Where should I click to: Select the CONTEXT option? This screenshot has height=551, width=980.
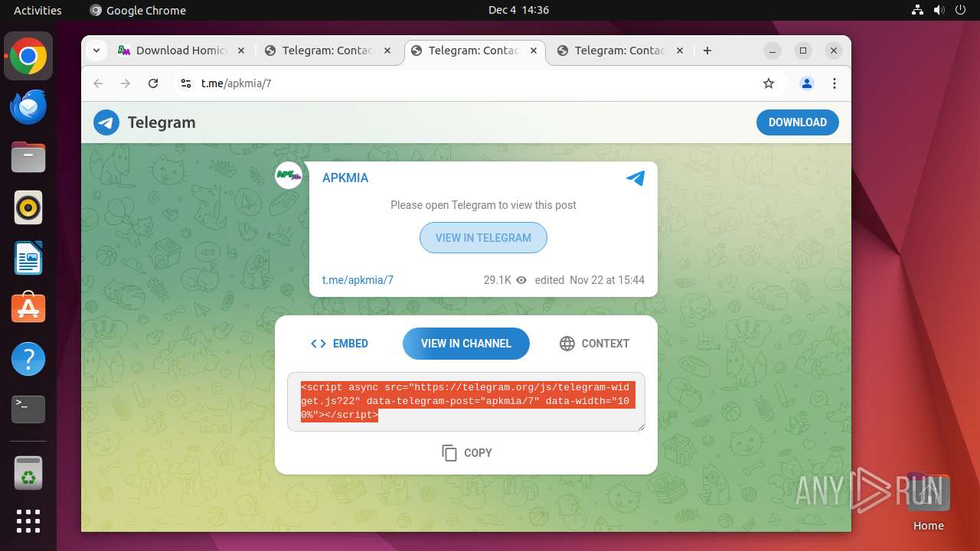pyautogui.click(x=594, y=344)
